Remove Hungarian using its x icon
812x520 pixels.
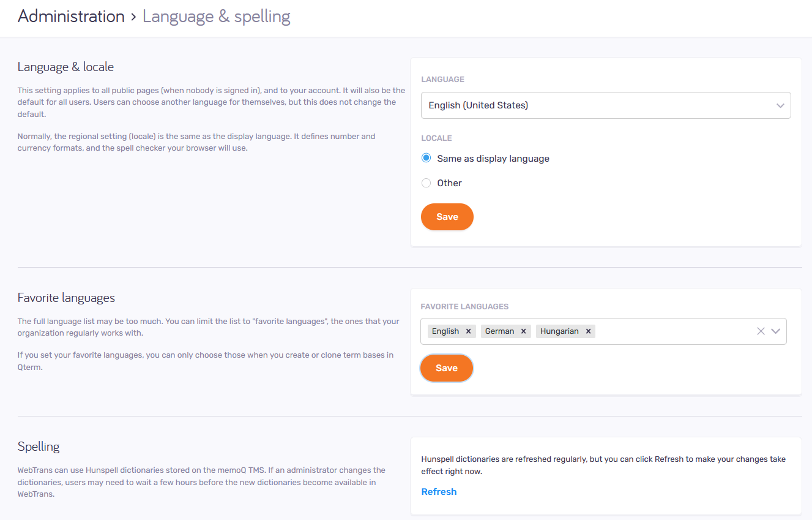[588, 331]
